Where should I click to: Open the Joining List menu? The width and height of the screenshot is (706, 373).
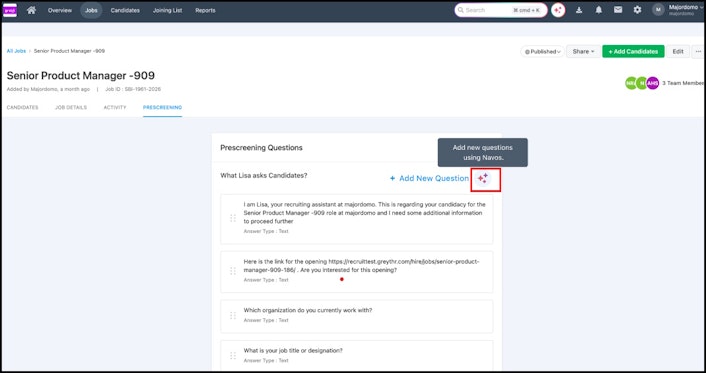click(167, 10)
